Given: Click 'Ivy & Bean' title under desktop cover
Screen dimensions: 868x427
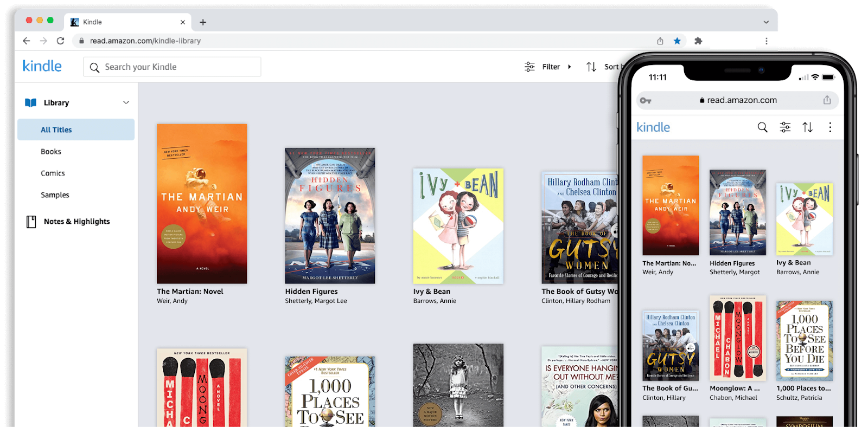Looking at the screenshot, I should 432,292.
